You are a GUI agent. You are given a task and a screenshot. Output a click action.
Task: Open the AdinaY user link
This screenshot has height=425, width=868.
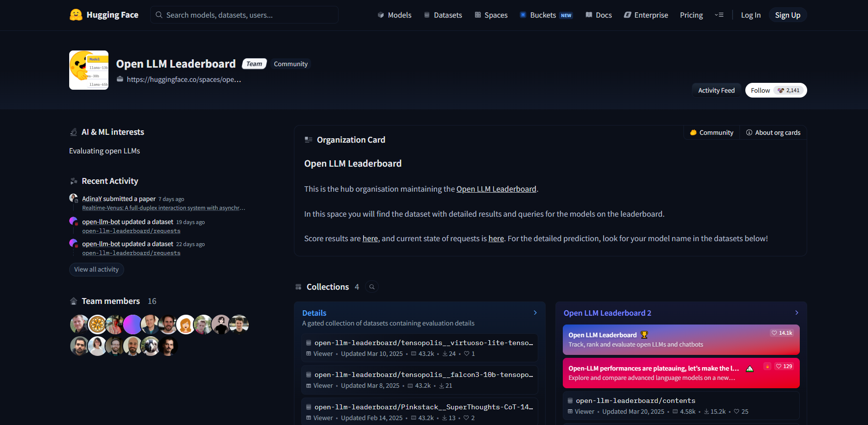click(92, 199)
